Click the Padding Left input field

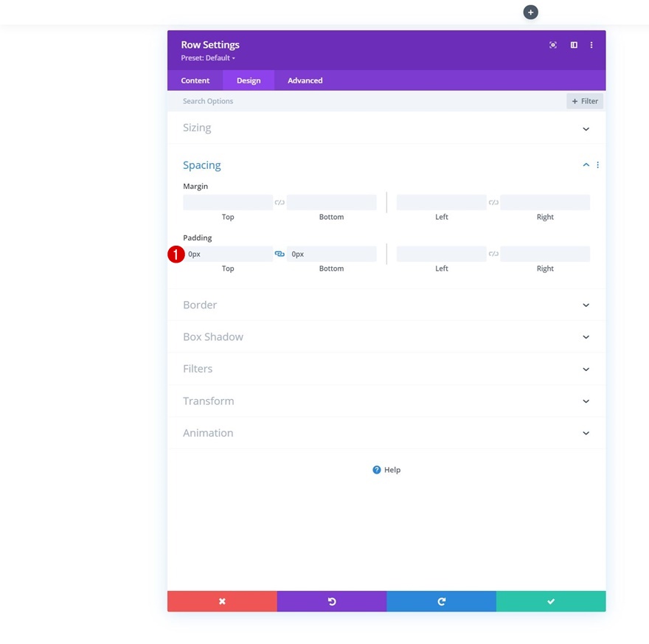tap(441, 254)
